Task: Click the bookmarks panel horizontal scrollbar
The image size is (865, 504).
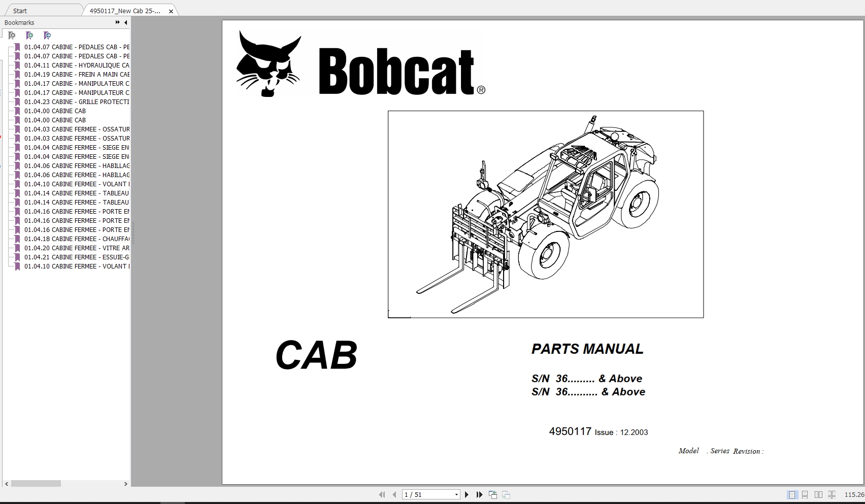Action: 36,484
